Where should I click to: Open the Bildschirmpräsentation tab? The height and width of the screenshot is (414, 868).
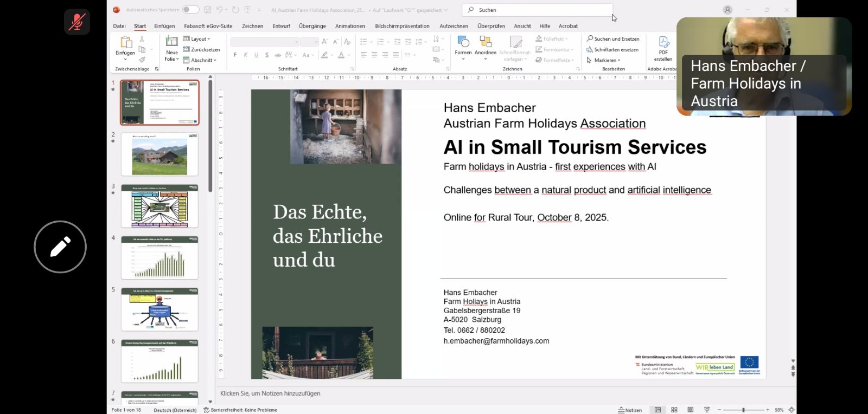pos(402,26)
